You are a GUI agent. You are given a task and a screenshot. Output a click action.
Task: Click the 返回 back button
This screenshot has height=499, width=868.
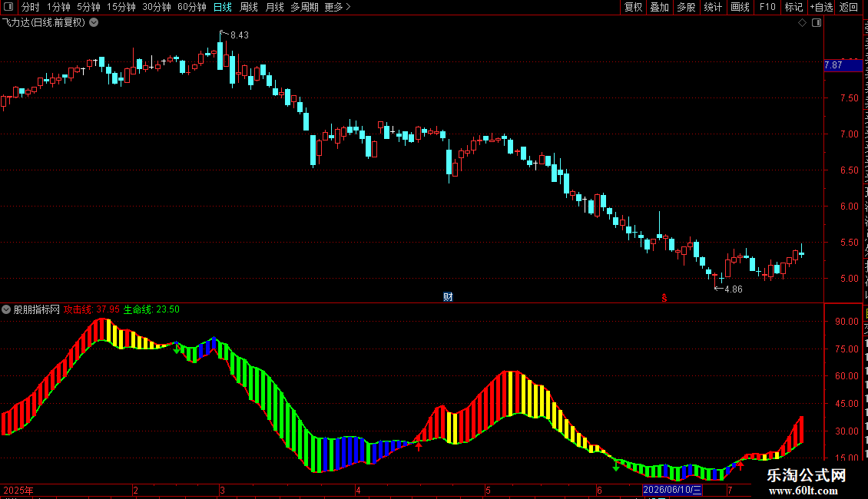click(848, 7)
